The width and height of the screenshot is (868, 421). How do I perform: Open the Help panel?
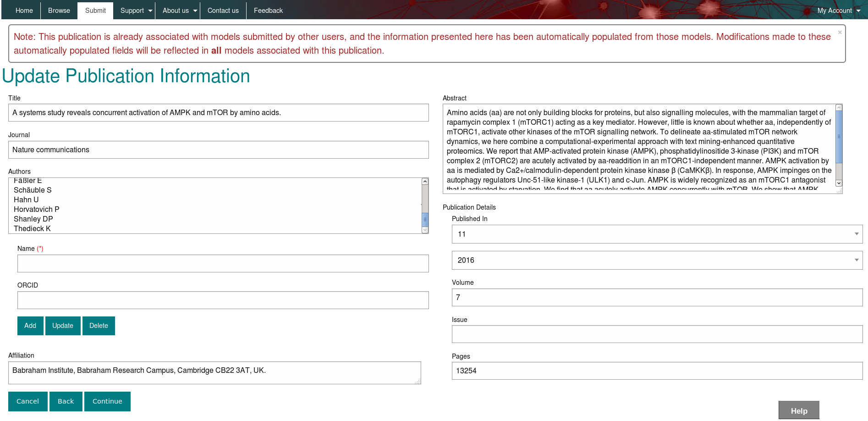click(x=799, y=410)
